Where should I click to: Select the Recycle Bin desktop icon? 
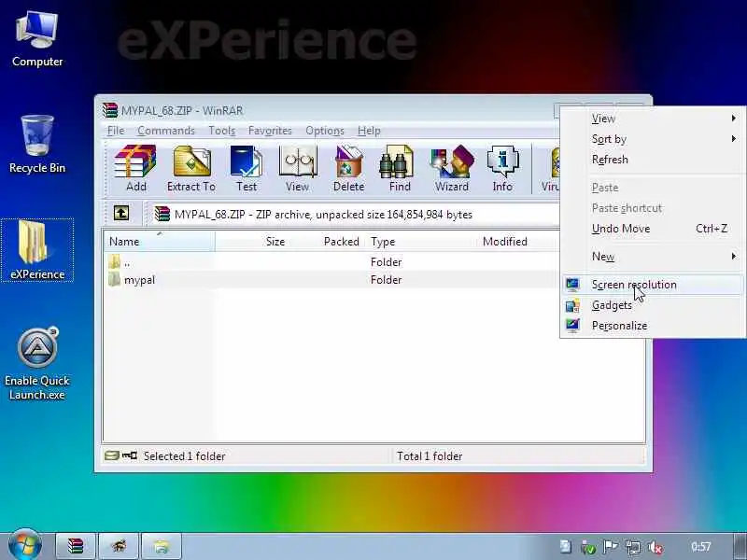(37, 144)
